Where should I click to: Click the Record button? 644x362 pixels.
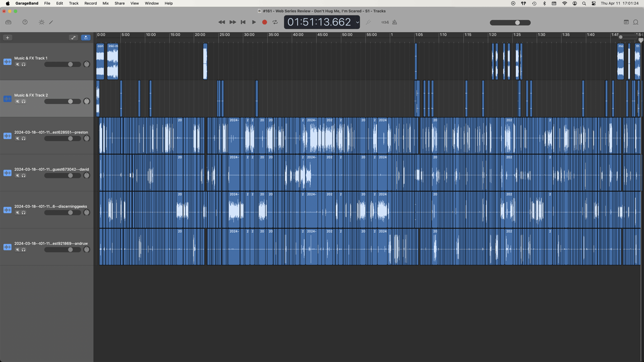(x=265, y=22)
